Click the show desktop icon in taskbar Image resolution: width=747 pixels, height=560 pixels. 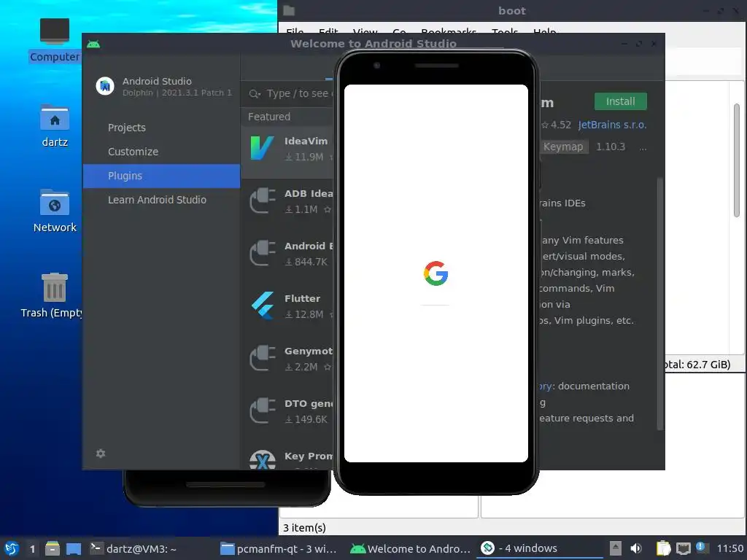(74, 548)
